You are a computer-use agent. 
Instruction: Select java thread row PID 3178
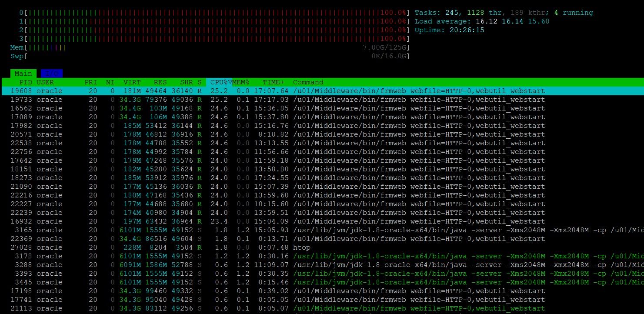[322, 256]
